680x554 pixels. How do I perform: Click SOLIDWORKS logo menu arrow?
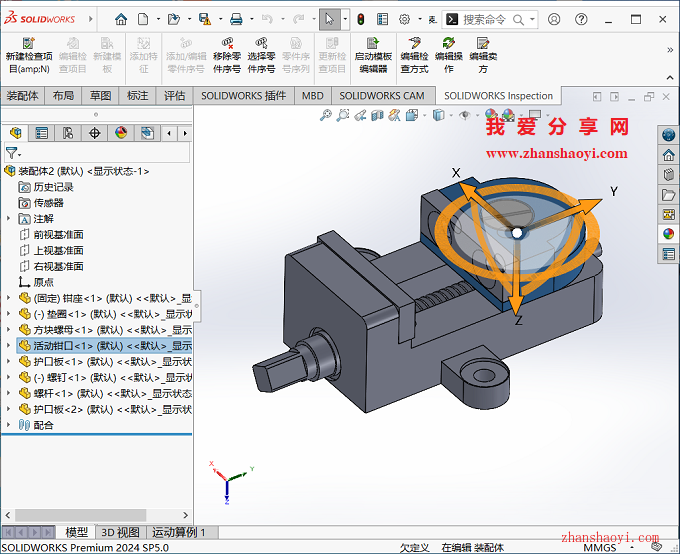[x=90, y=19]
